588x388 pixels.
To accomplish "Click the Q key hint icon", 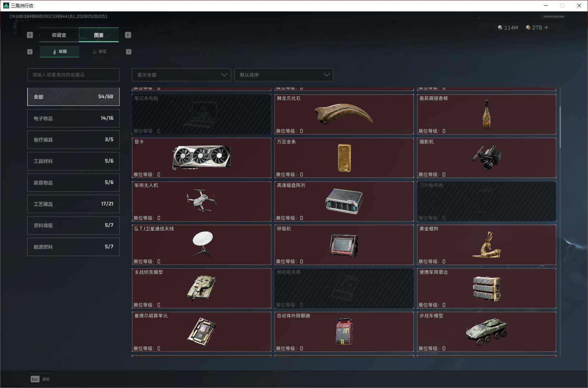I will [30, 35].
